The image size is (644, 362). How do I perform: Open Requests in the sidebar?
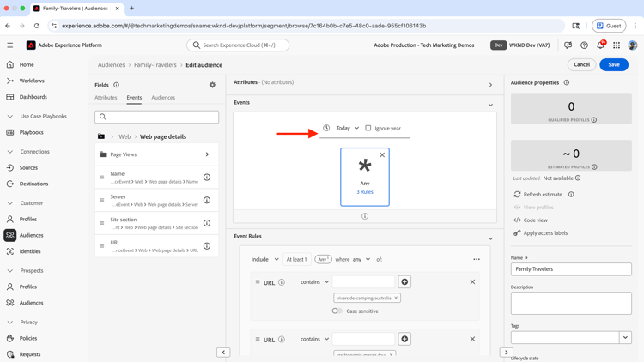[29, 354]
